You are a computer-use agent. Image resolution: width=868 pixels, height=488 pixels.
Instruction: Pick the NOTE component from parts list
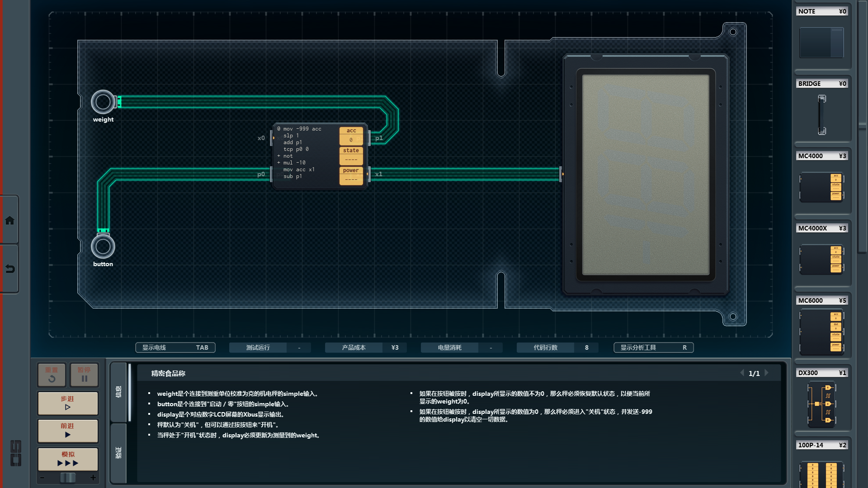(821, 42)
